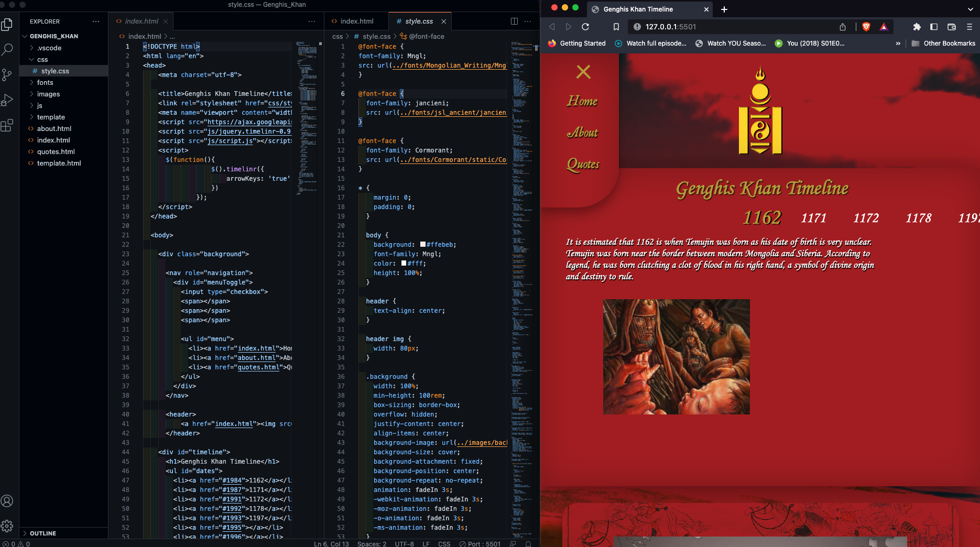Open left editor group more actions

pos(312,21)
